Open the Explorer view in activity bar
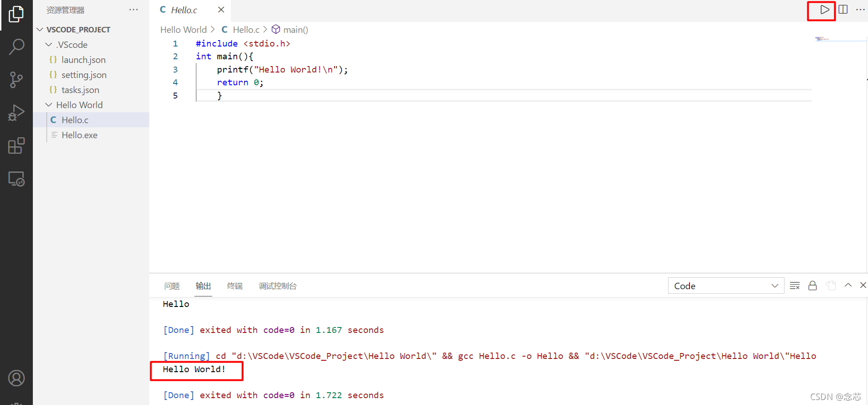Image resolution: width=868 pixels, height=405 pixels. point(16,14)
